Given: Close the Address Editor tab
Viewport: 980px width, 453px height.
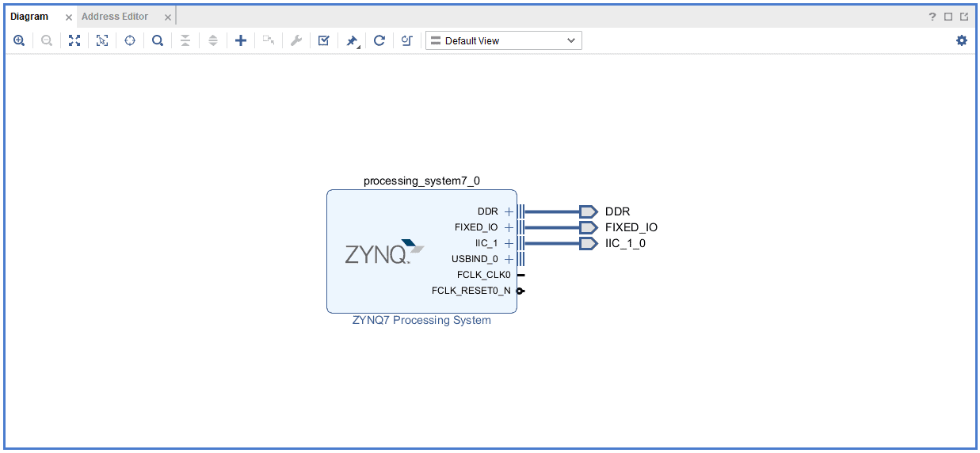Looking at the screenshot, I should click(168, 17).
